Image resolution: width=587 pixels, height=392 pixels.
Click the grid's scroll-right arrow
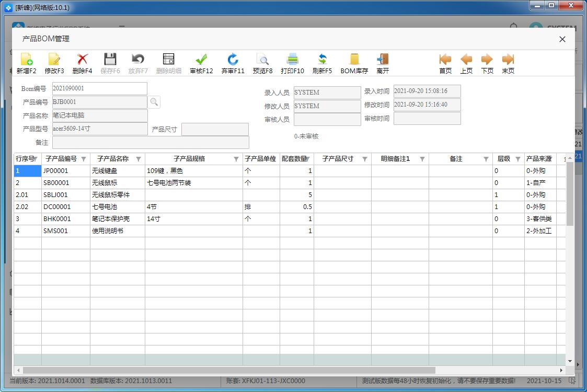point(561,370)
